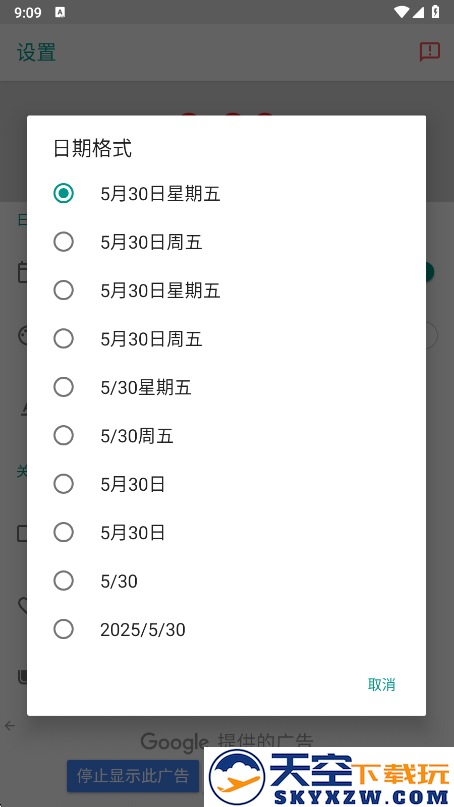Pick the second 5月30日 radio option

click(226, 532)
